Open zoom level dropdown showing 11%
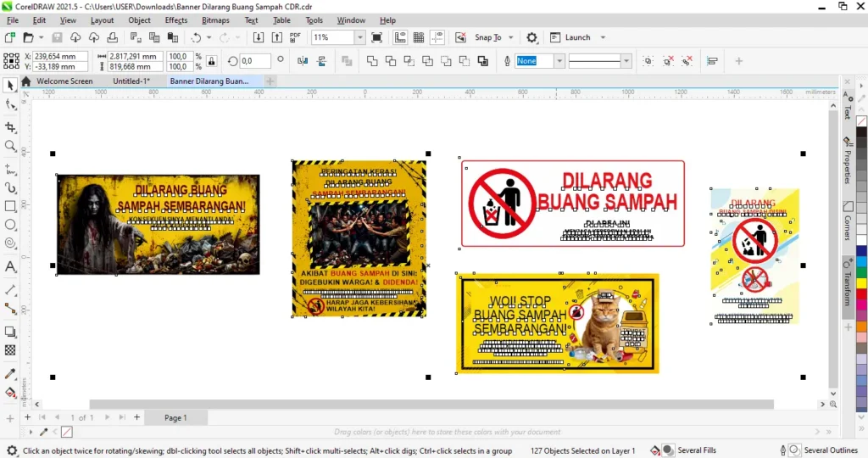868x458 pixels. click(x=359, y=37)
